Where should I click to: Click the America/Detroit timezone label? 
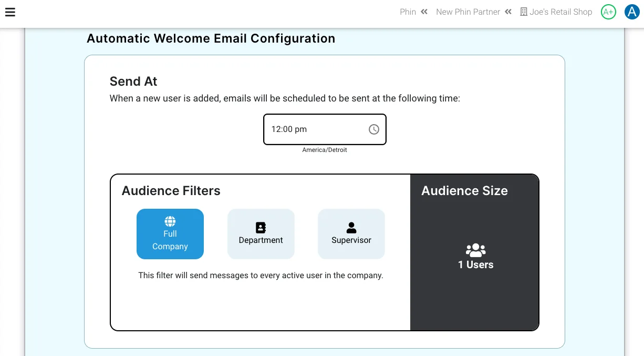(x=325, y=150)
